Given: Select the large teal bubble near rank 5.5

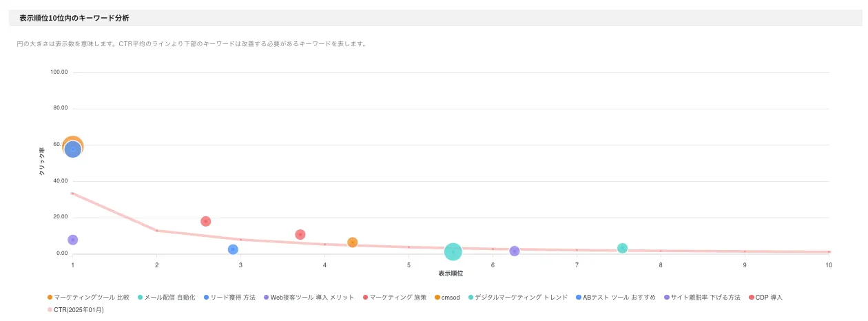Looking at the screenshot, I should coord(453,252).
